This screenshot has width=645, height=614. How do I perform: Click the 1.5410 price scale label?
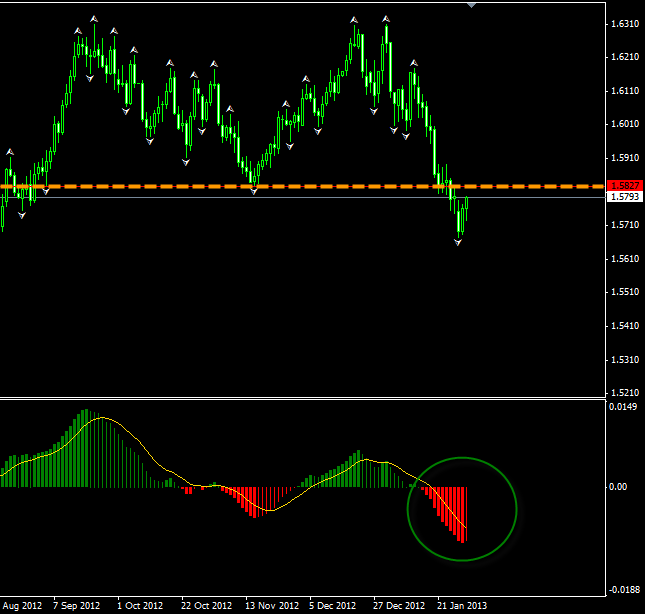tap(625, 326)
